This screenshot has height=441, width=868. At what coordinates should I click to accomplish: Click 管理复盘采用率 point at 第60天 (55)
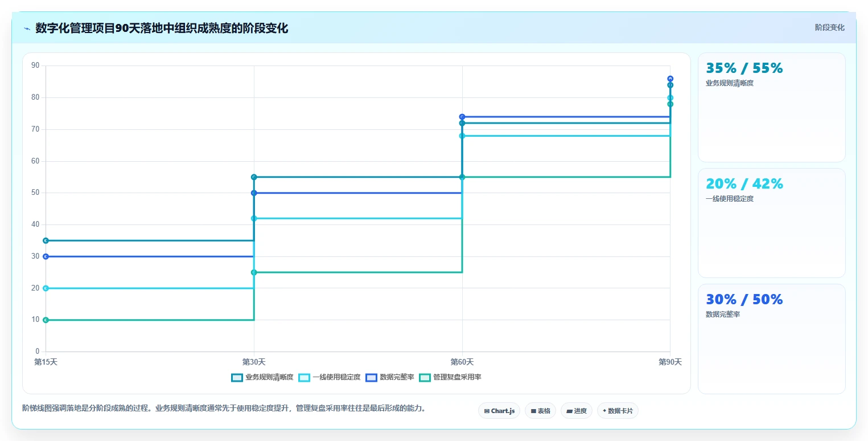pyautogui.click(x=462, y=177)
